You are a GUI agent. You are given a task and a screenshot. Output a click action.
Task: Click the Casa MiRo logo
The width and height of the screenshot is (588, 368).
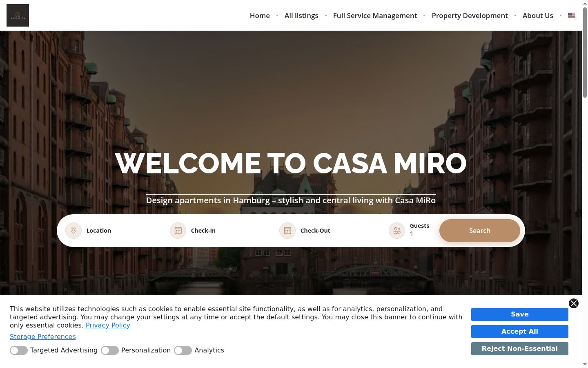point(18,15)
